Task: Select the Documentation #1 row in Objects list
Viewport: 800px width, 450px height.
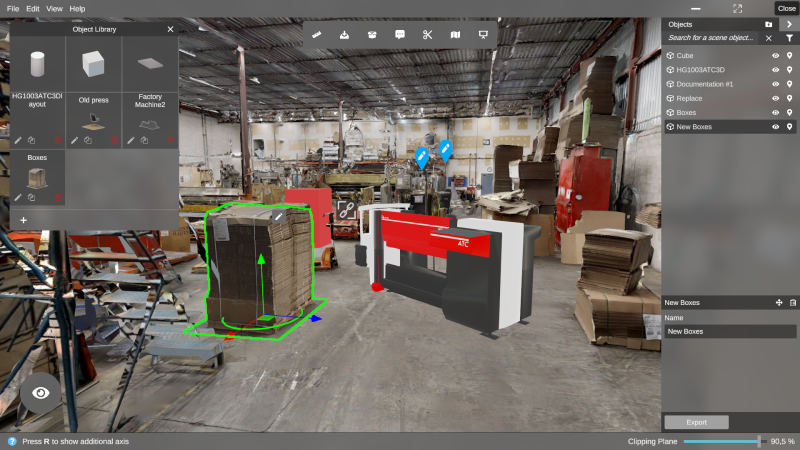Action: tap(730, 84)
